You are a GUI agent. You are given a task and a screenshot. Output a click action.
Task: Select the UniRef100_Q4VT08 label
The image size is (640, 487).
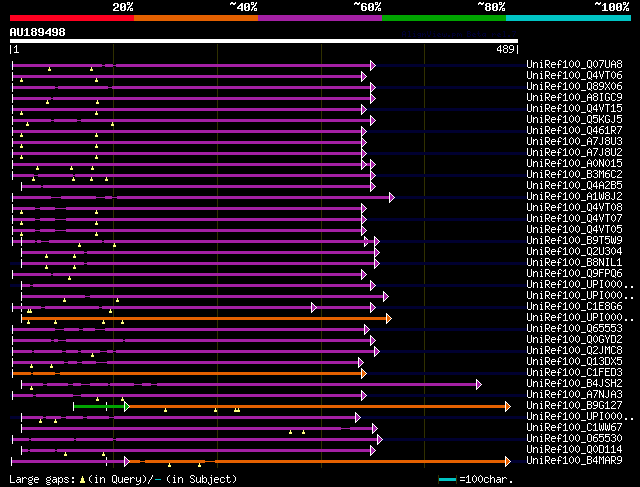click(574, 208)
